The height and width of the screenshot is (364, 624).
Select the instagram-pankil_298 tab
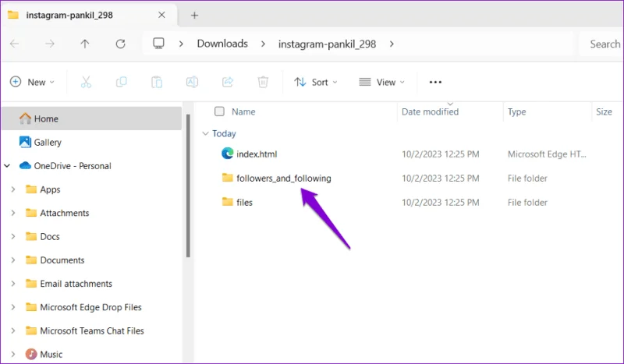(90, 15)
